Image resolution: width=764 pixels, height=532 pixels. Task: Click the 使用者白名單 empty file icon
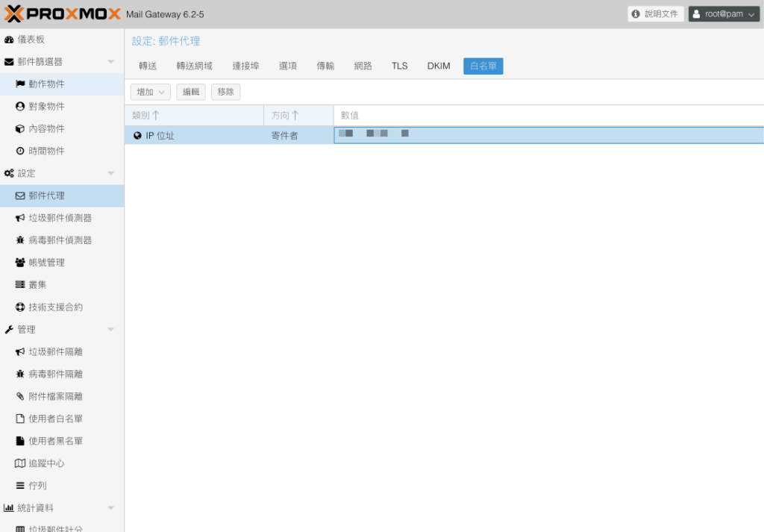[x=20, y=419]
